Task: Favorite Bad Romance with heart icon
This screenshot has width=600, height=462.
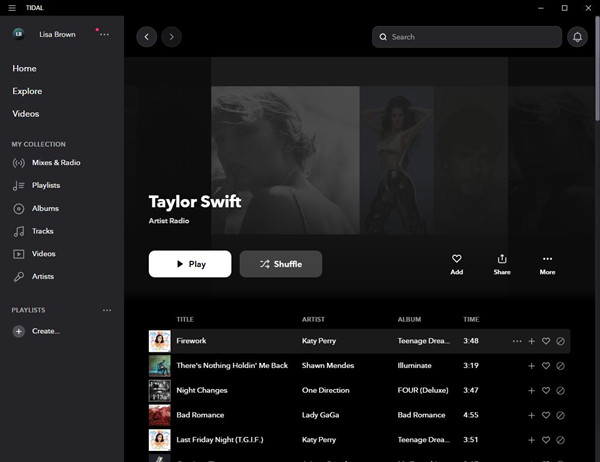Action: [546, 415]
